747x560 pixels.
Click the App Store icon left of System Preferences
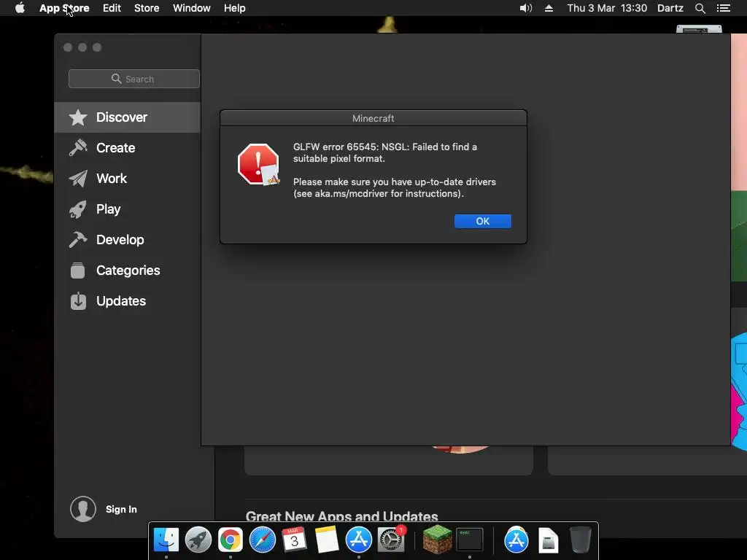point(359,540)
